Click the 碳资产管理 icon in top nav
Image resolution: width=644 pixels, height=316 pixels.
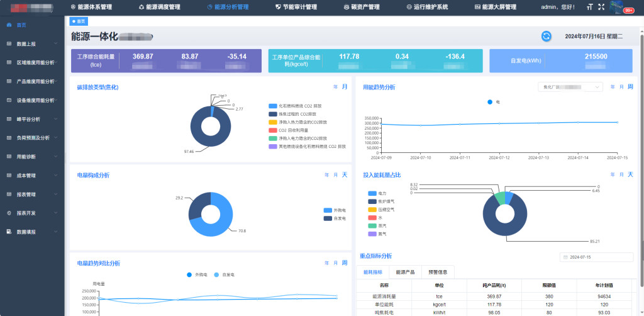347,7
